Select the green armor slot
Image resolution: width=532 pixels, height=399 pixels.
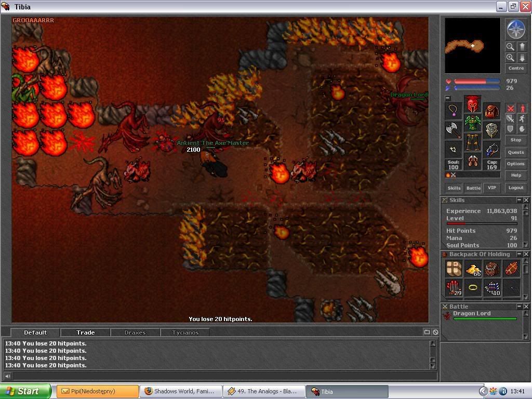(x=472, y=123)
